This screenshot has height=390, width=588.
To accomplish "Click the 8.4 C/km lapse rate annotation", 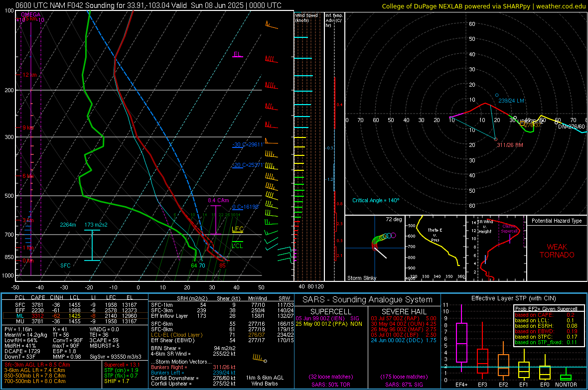I will [218, 200].
